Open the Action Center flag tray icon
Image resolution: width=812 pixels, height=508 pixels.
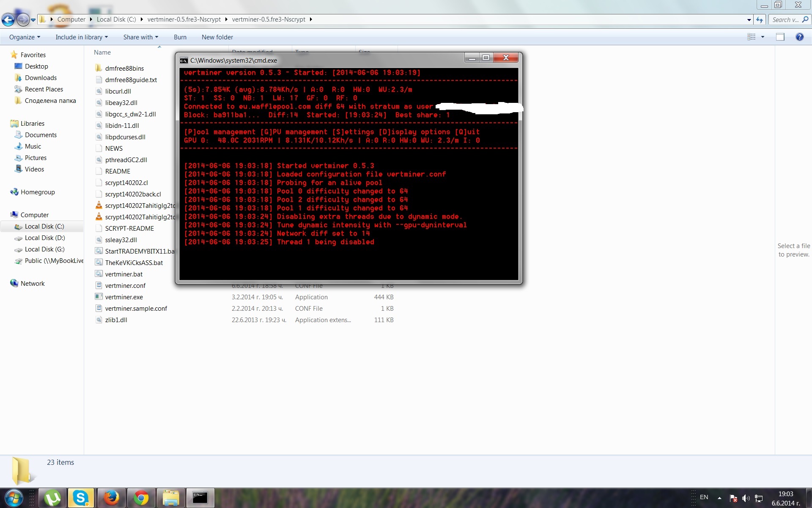tap(733, 498)
